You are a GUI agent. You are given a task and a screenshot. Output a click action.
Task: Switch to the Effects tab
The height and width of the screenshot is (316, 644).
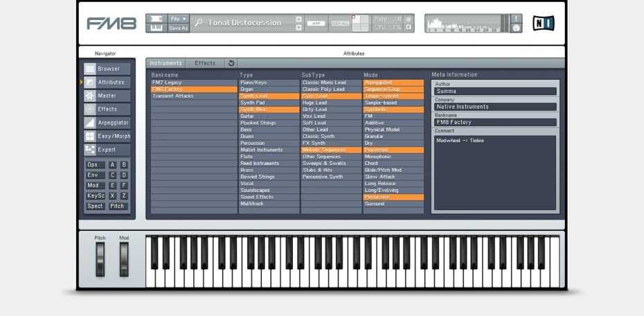click(205, 63)
